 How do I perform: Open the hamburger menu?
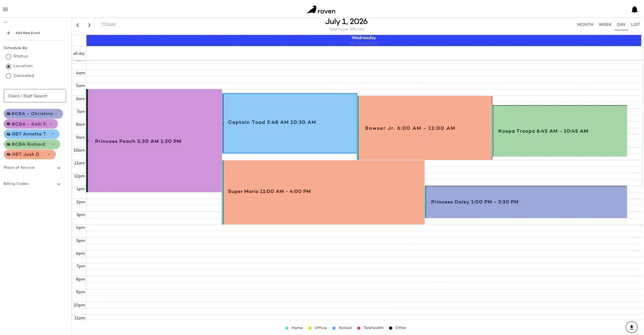[5, 9]
